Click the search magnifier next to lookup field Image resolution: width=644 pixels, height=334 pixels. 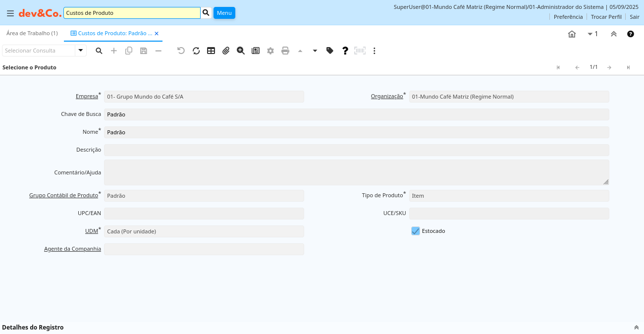pos(206,13)
